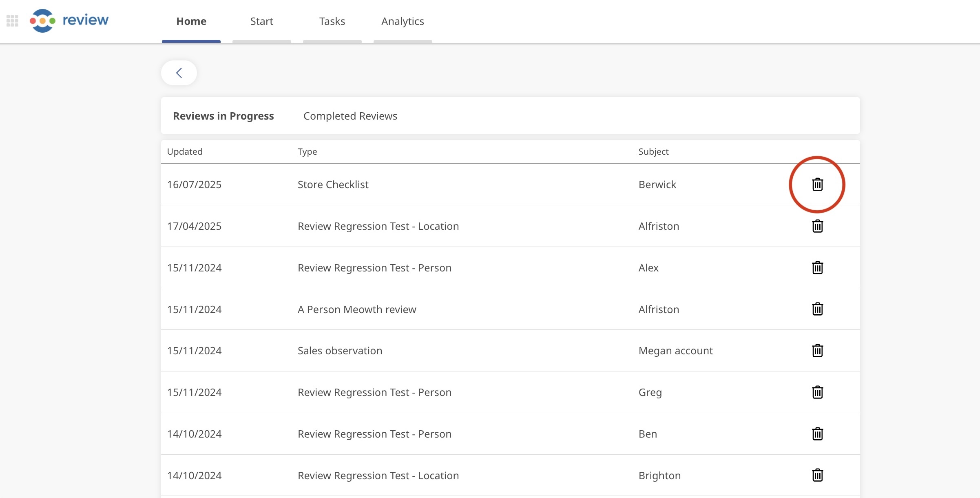Click the review logo
This screenshot has height=498, width=980.
(69, 20)
